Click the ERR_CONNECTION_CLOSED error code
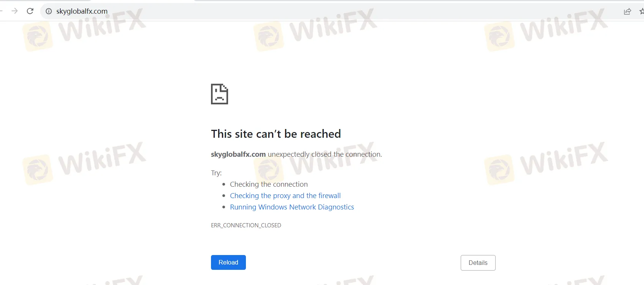This screenshot has width=644, height=285. click(246, 225)
